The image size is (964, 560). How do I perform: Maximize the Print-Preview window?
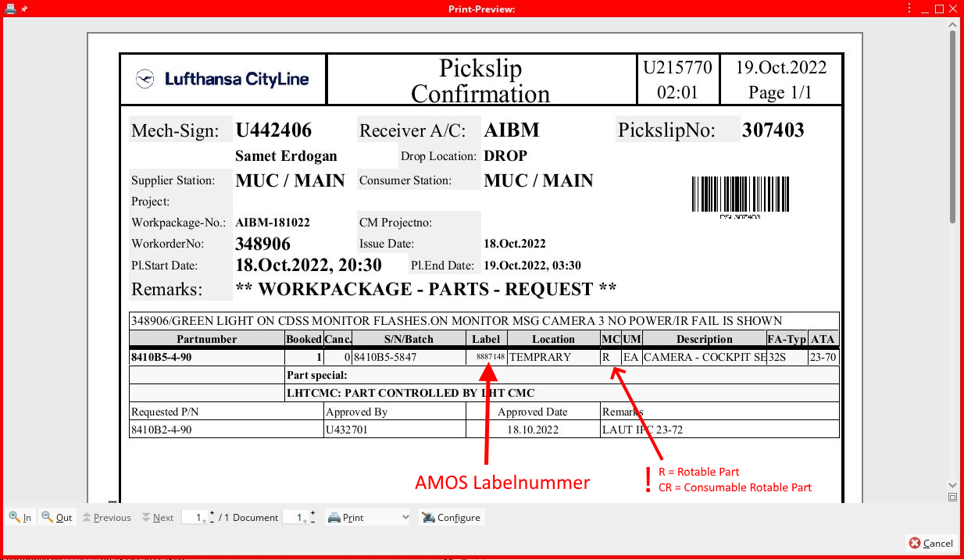click(940, 9)
